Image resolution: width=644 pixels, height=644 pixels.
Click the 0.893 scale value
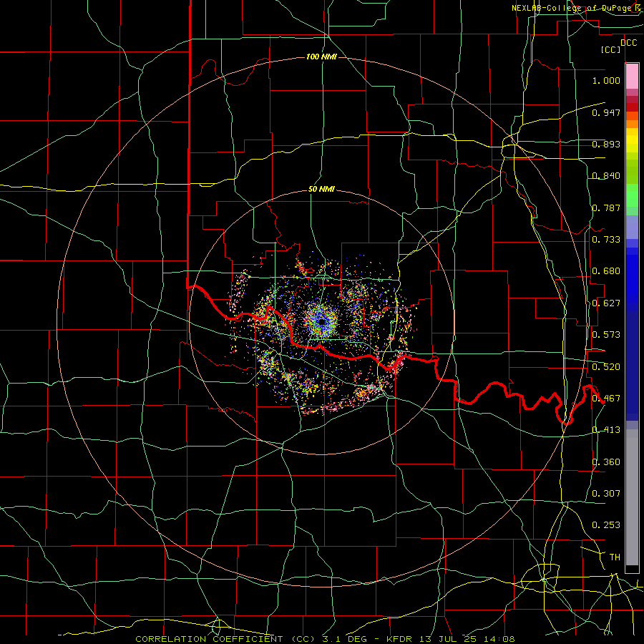coord(606,144)
